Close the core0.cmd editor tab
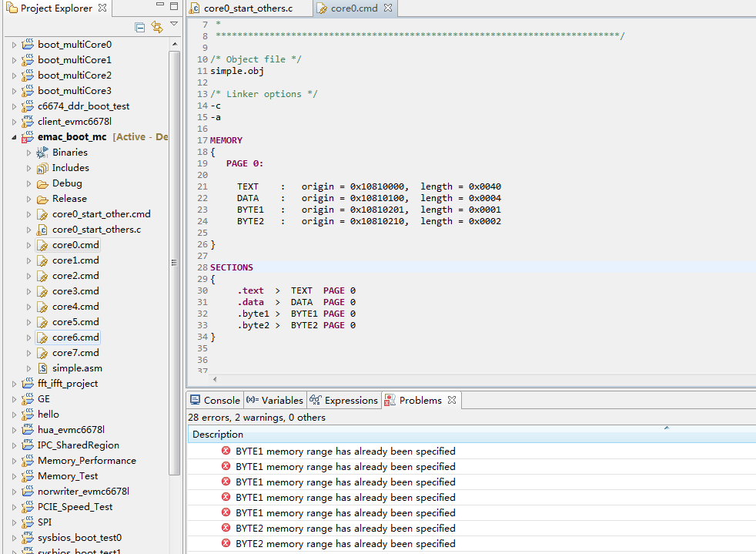 coord(388,8)
